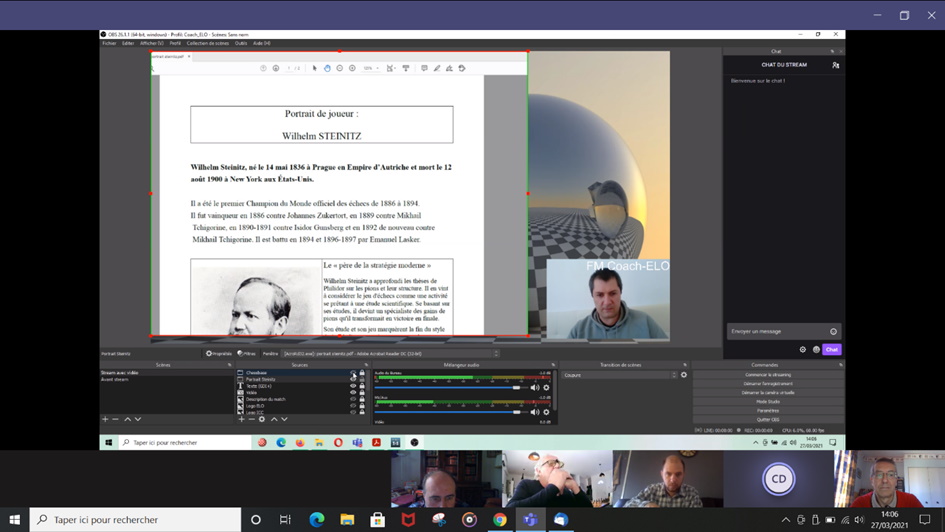Open OBS Fichier menu

(x=109, y=43)
